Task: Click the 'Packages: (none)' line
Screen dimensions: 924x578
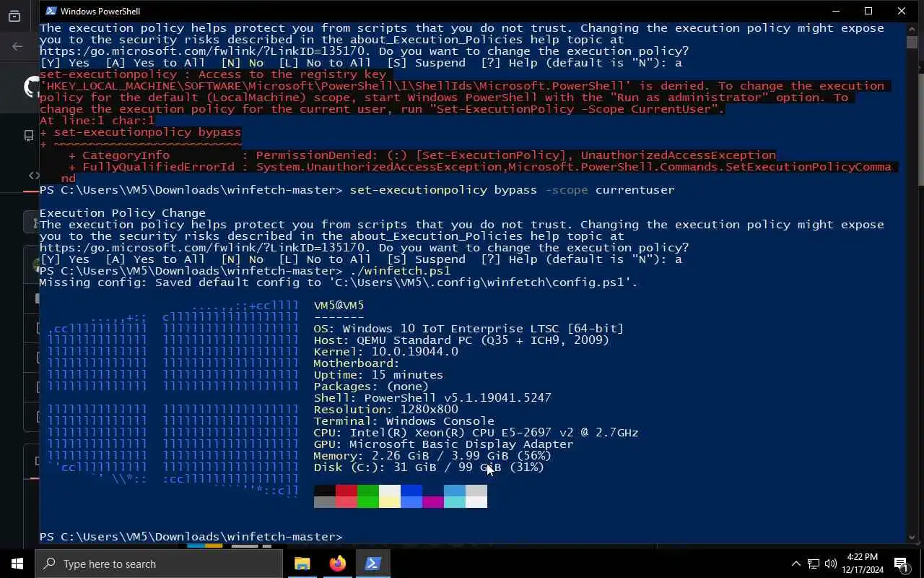Action: [x=371, y=387]
